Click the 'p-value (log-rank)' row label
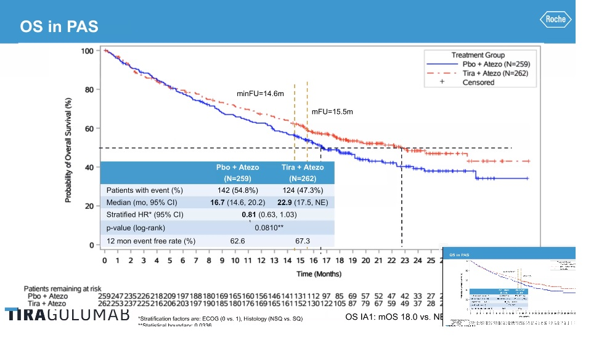 [x=136, y=228]
